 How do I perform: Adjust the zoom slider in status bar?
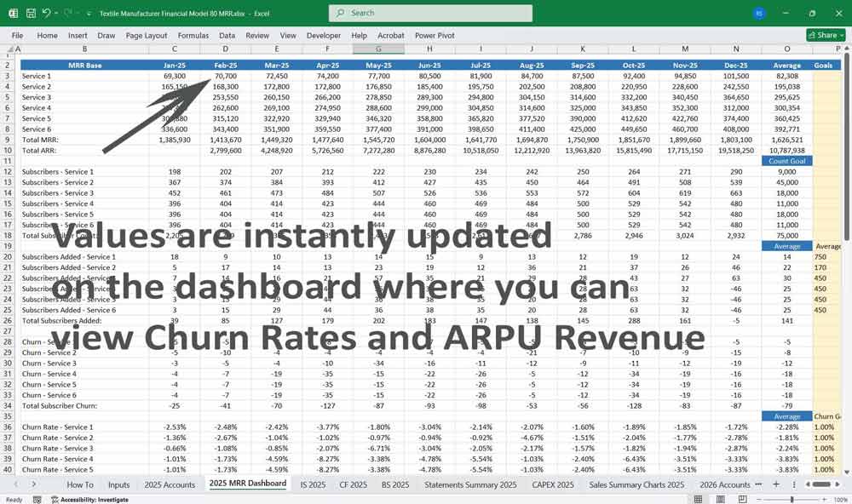[792, 500]
